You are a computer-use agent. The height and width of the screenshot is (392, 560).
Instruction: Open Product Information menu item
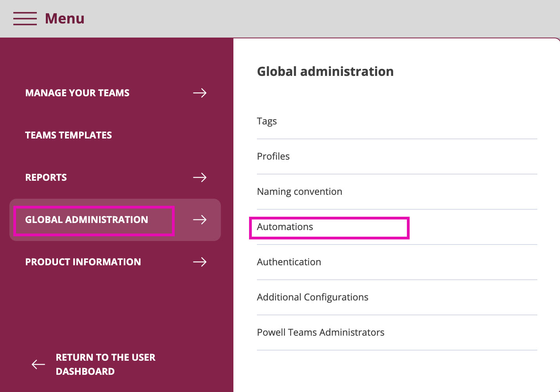point(83,262)
